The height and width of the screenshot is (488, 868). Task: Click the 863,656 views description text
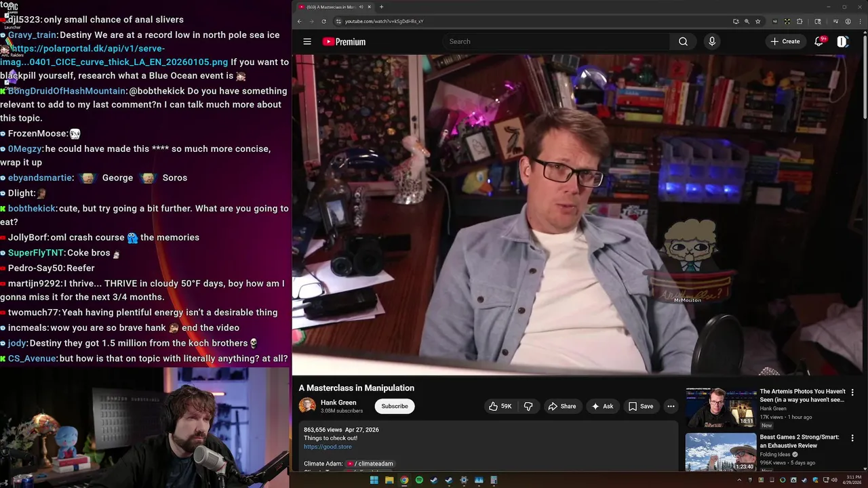[323, 430]
